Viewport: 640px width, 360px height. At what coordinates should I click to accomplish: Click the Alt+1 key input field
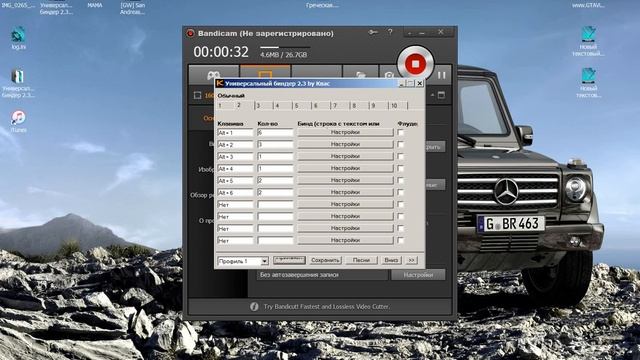pyautogui.click(x=235, y=133)
